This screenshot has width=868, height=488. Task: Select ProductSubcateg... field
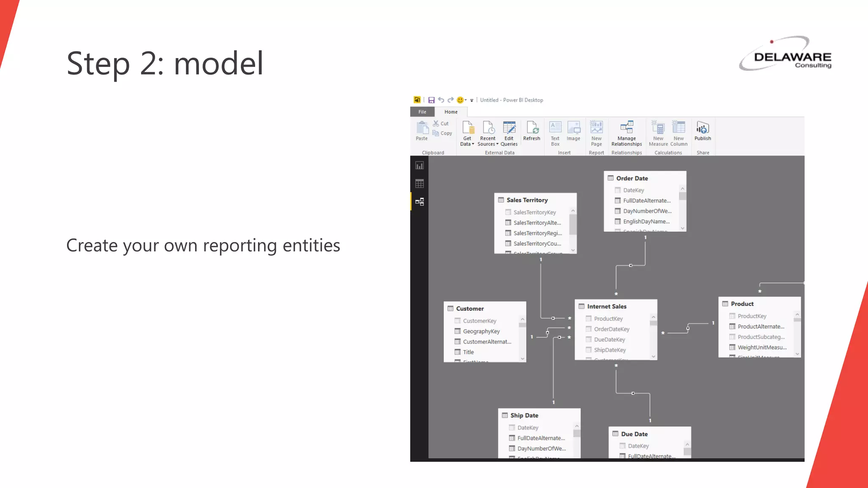click(757, 337)
